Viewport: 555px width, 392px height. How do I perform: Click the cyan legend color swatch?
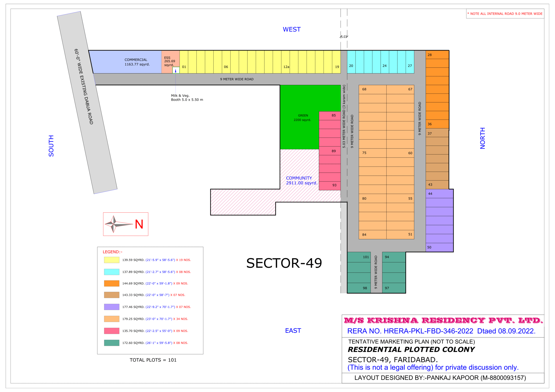[111, 272]
